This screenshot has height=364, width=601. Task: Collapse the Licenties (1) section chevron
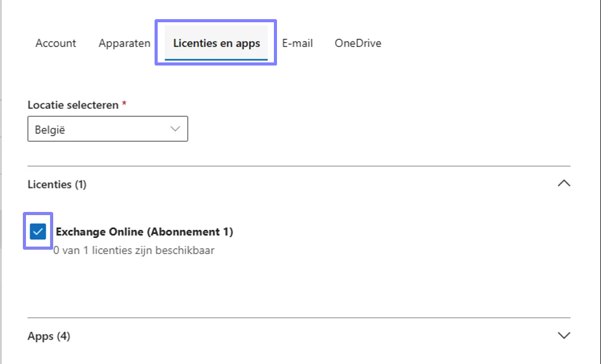pyautogui.click(x=564, y=184)
